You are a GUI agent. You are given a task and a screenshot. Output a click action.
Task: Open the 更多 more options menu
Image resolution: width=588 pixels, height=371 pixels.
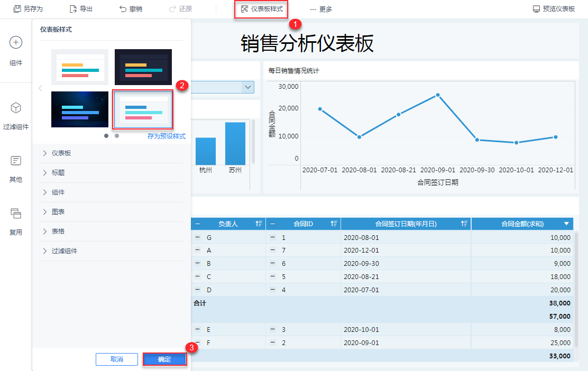point(321,9)
